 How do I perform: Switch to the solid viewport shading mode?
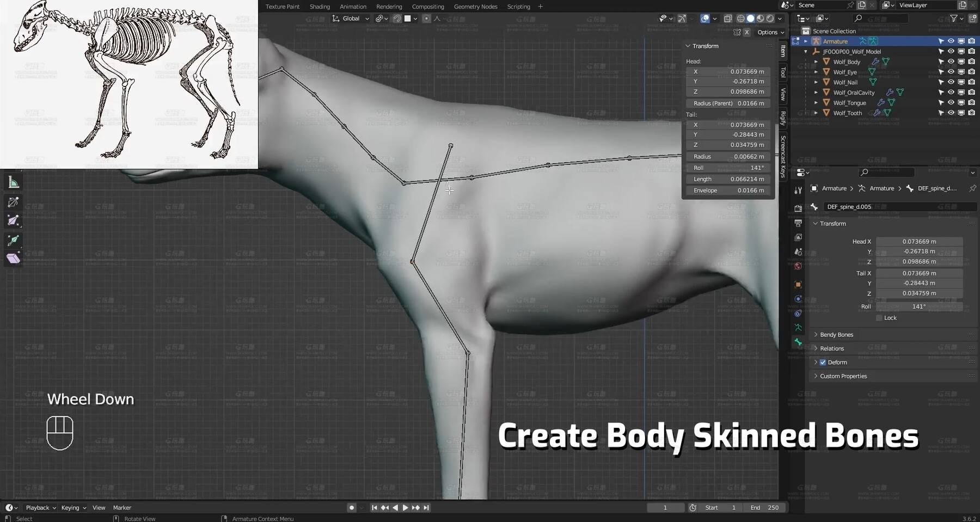click(x=751, y=19)
